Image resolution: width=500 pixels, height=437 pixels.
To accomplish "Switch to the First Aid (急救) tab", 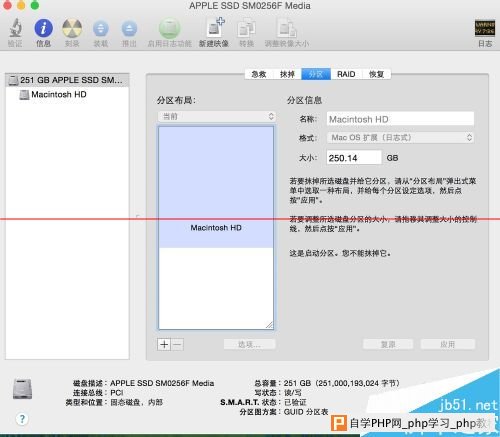I will [x=259, y=74].
